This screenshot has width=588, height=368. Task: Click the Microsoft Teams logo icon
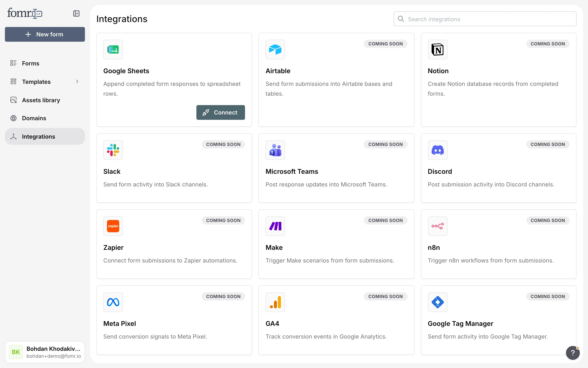275,150
